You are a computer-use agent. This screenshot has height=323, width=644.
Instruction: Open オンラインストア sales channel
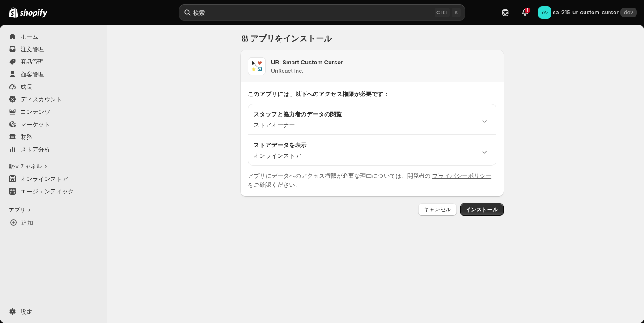click(54, 179)
